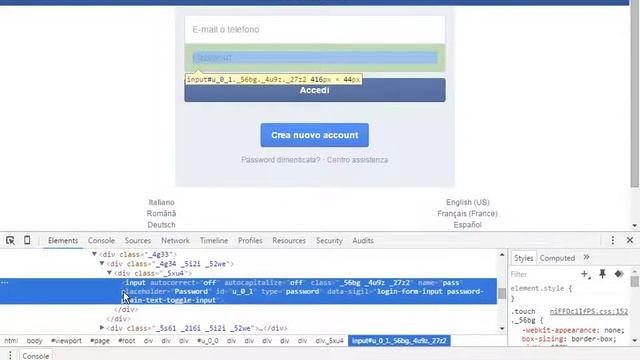
Task: Select #viewport breadcrumb
Action: pos(66,340)
